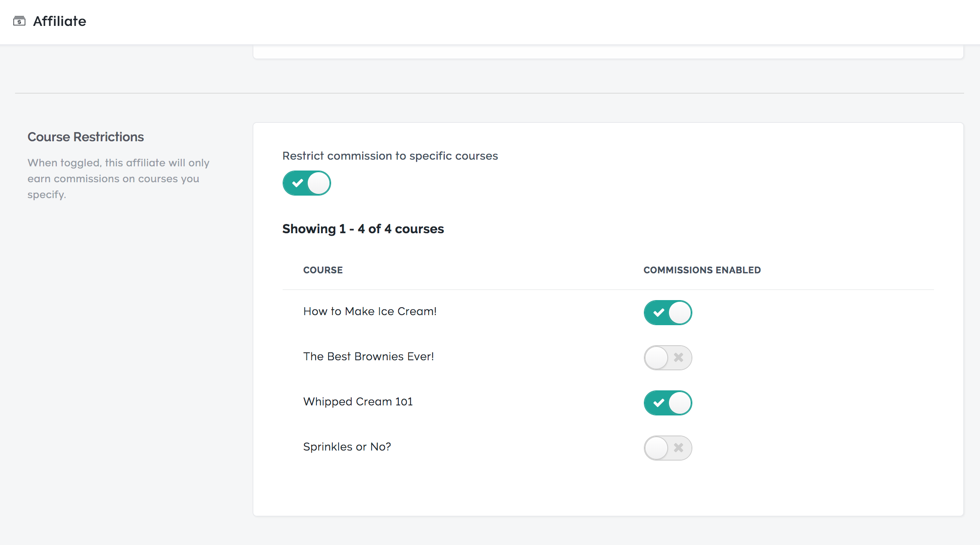Disable commissions for Whipped Cream 101
980x545 pixels.
click(x=668, y=403)
